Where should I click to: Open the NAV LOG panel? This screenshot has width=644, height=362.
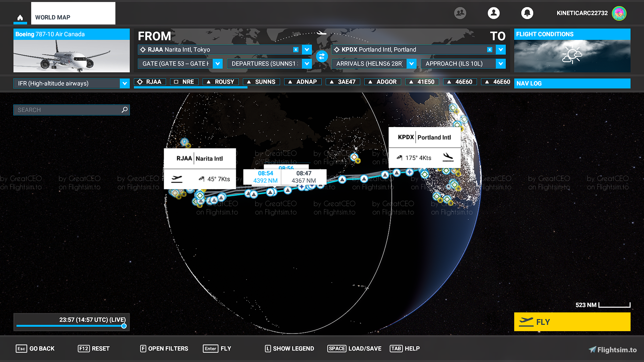[x=572, y=83]
